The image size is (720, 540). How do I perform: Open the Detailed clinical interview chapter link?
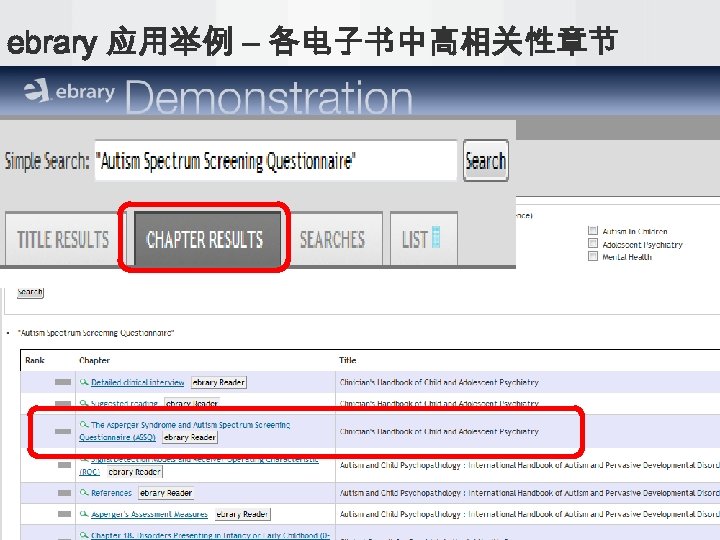(x=137, y=382)
